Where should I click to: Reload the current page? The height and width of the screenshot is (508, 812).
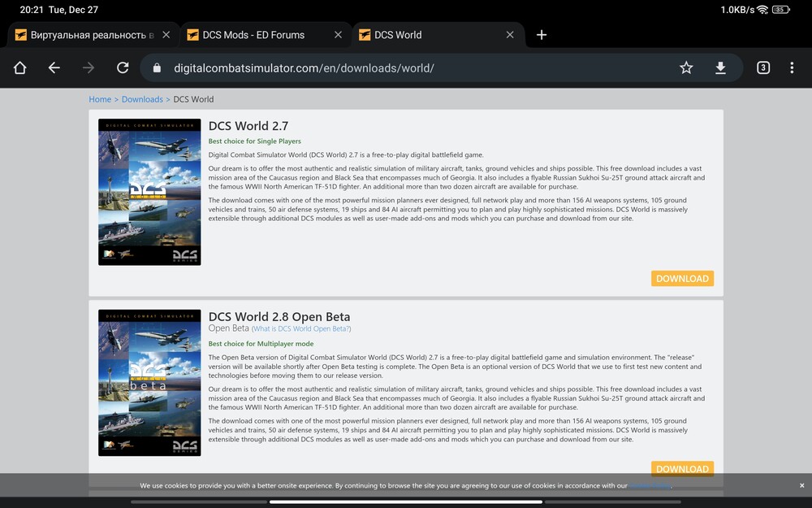coord(123,68)
